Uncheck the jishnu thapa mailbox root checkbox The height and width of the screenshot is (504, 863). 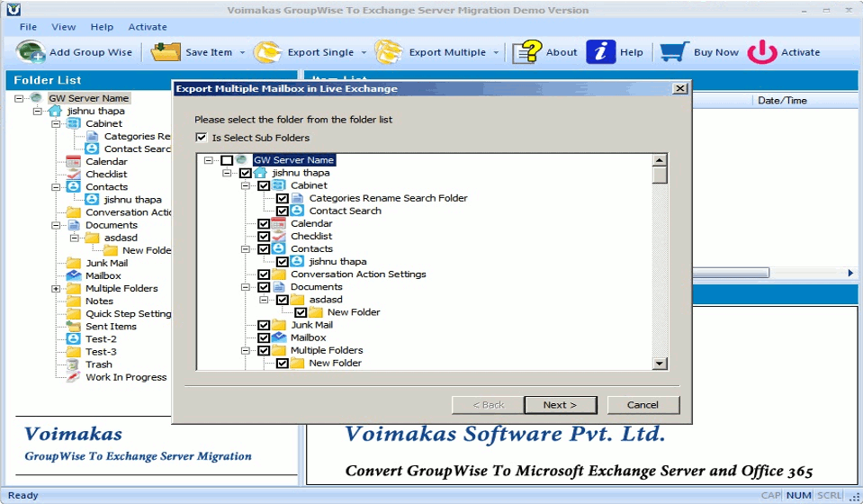click(246, 173)
